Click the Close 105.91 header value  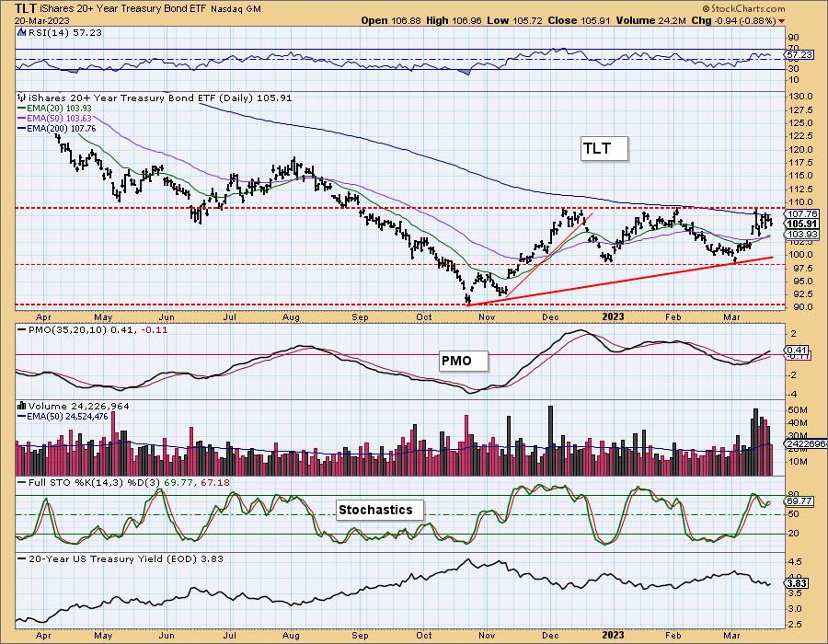tap(579, 20)
